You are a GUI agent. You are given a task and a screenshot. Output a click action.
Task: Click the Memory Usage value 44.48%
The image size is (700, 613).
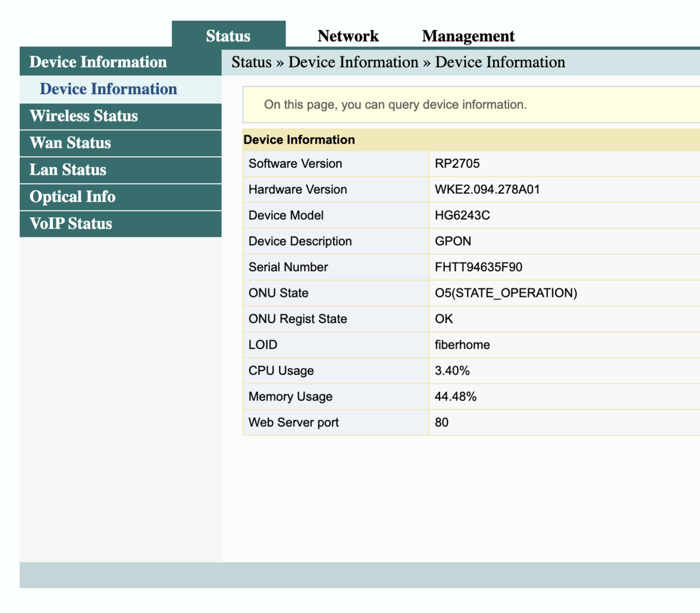tap(455, 396)
